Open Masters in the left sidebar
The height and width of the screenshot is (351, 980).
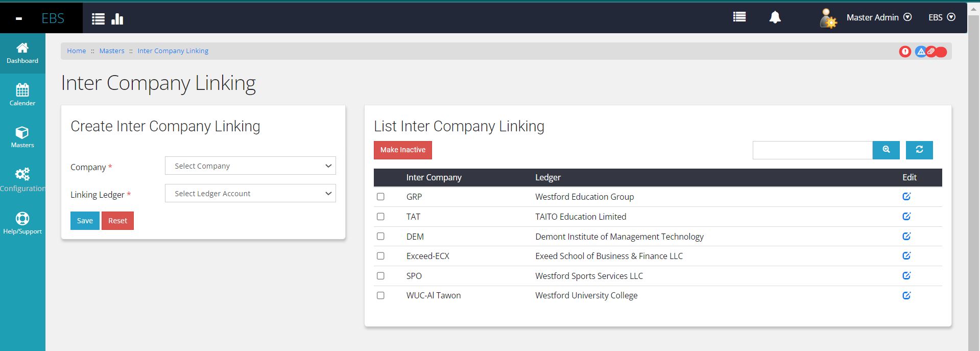[22, 137]
